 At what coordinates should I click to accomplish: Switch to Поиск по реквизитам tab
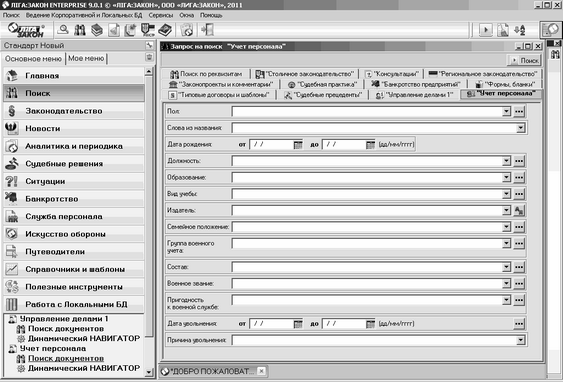[206, 74]
